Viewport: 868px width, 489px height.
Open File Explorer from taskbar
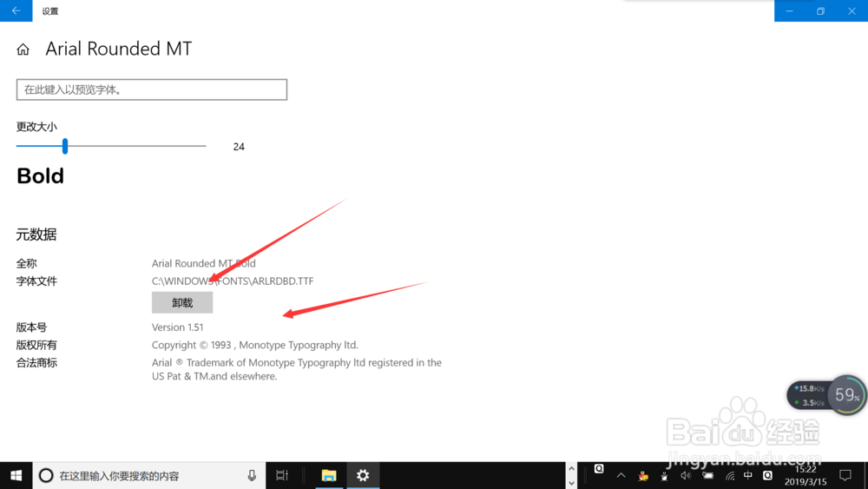click(x=329, y=475)
